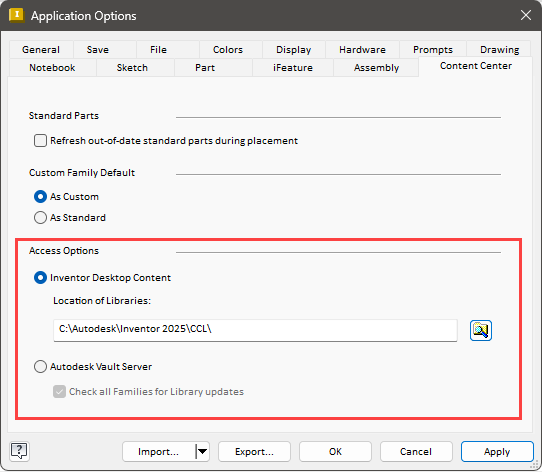The height and width of the screenshot is (473, 542).
Task: Switch to the General tab
Action: 41,49
